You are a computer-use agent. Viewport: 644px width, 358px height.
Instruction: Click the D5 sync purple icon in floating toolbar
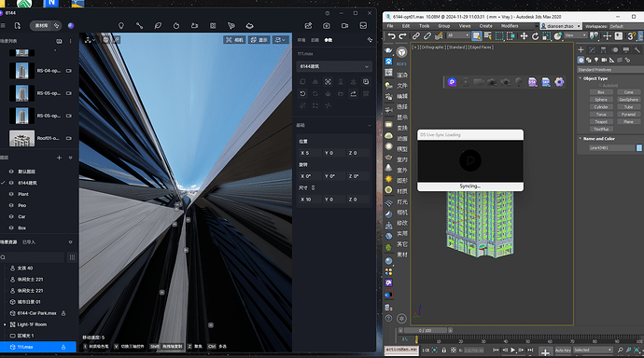point(452,82)
